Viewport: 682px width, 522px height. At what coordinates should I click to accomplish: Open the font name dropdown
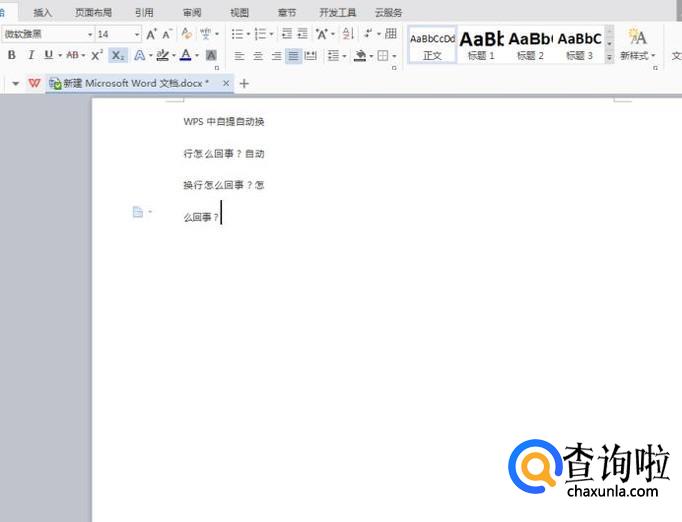point(90,34)
